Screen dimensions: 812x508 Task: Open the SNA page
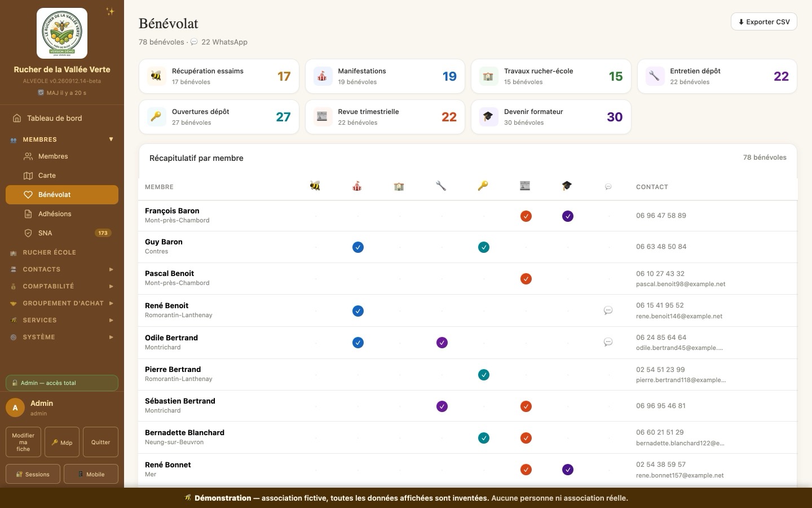62,233
